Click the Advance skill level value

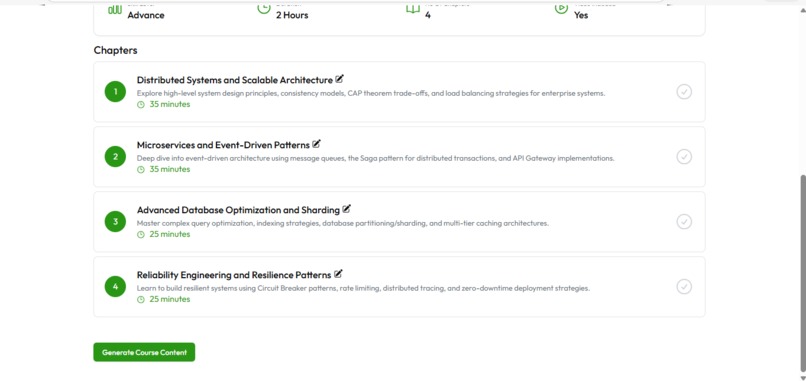pos(146,15)
